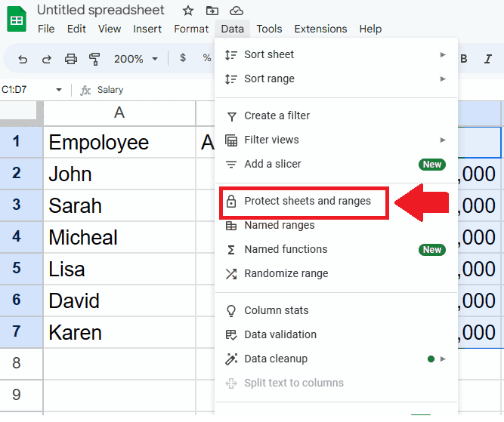This screenshot has height=422, width=504.
Task: Click the lock icon beside Protect sheets
Action: tap(231, 202)
